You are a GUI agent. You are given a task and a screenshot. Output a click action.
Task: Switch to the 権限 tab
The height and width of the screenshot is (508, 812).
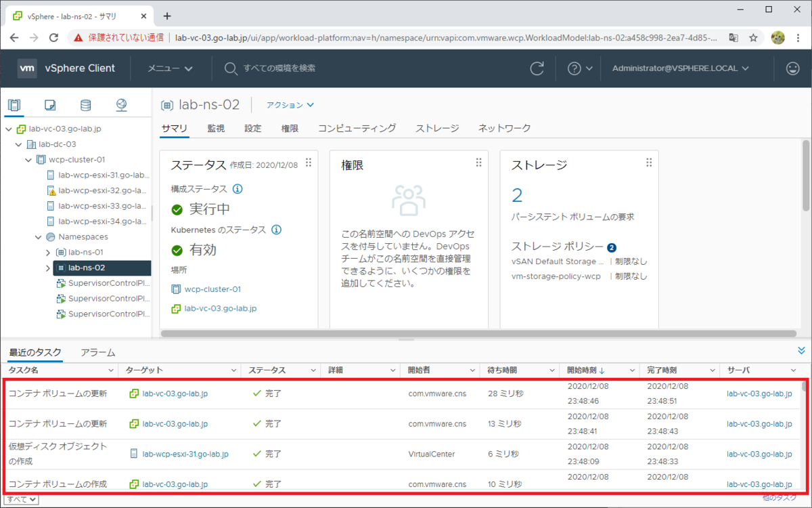(290, 128)
